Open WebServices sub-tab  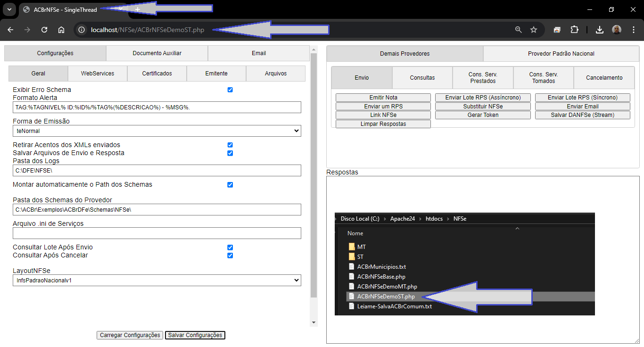tap(98, 74)
